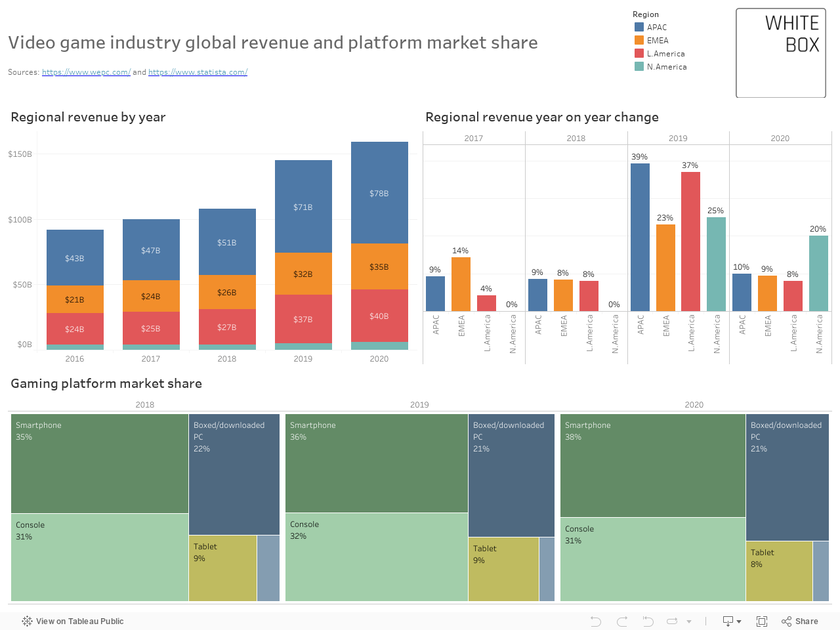The width and height of the screenshot is (840, 630).
Task: Open the statista.com source link
Action: [x=198, y=72]
